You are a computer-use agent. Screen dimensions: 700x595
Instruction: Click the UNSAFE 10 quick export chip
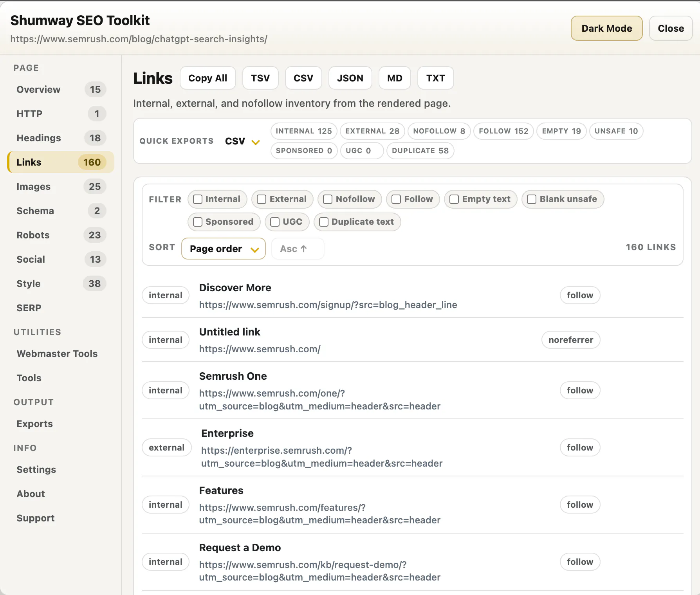(x=616, y=131)
